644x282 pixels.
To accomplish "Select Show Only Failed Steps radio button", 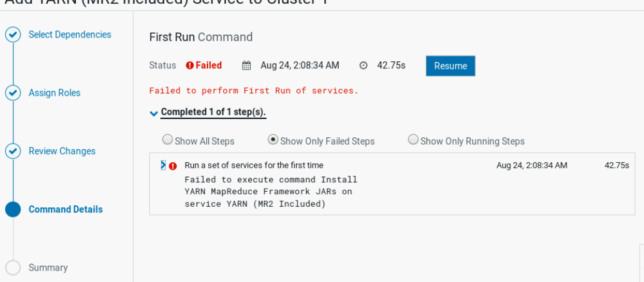I will pos(273,140).
